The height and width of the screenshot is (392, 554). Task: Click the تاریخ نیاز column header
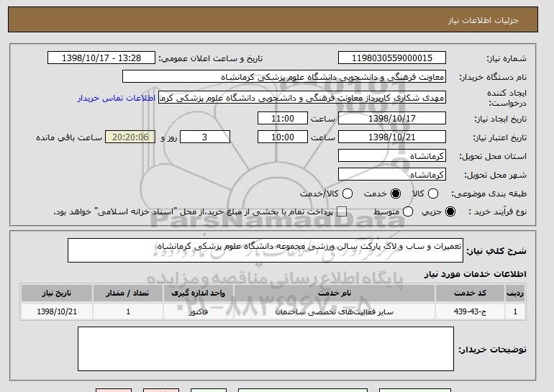[57, 293]
